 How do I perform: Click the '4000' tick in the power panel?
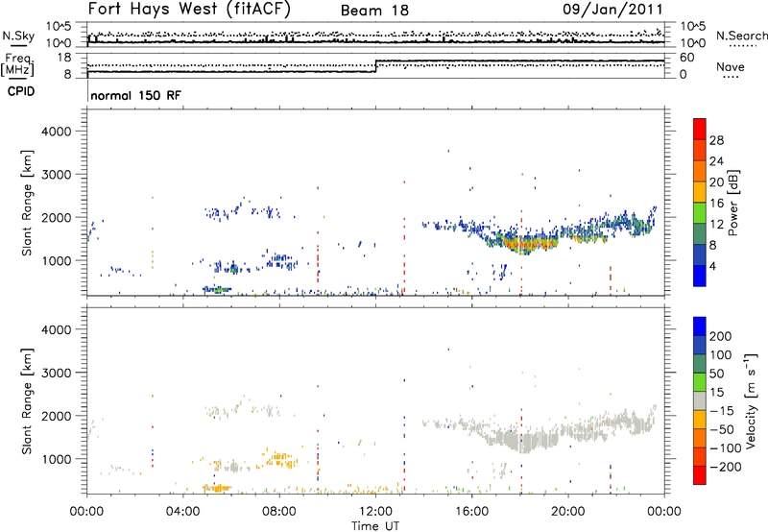pyautogui.click(x=56, y=132)
